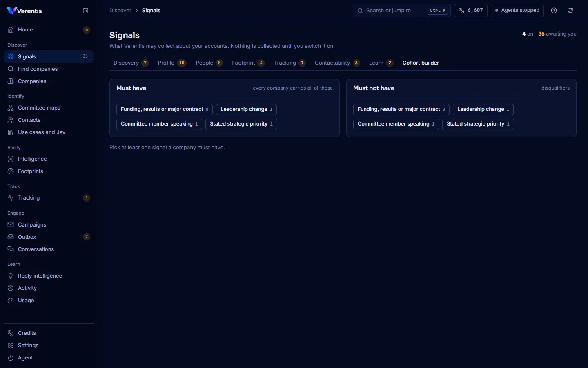588x368 pixels.
Task: Select the Contactability tab
Action: (337, 63)
